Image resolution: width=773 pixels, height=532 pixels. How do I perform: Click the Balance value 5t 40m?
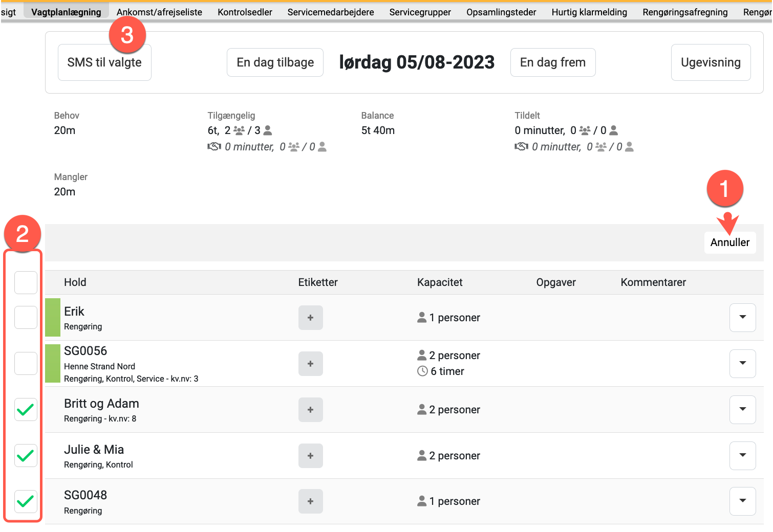point(378,130)
